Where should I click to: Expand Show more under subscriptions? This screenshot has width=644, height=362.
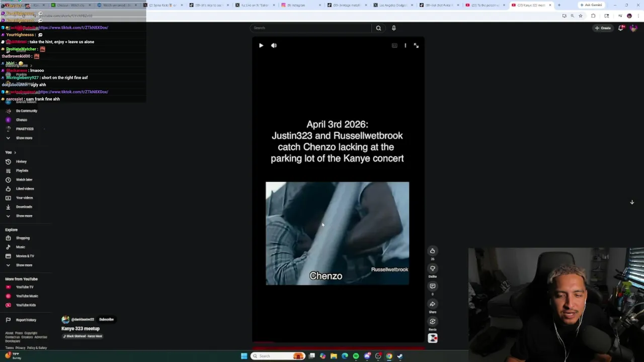24,138
